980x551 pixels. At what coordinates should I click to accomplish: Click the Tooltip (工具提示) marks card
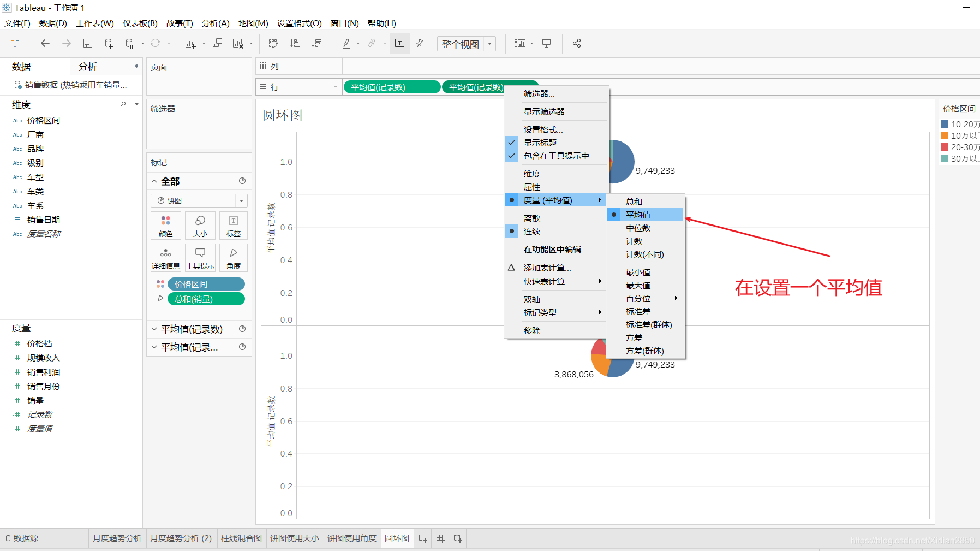pyautogui.click(x=200, y=258)
